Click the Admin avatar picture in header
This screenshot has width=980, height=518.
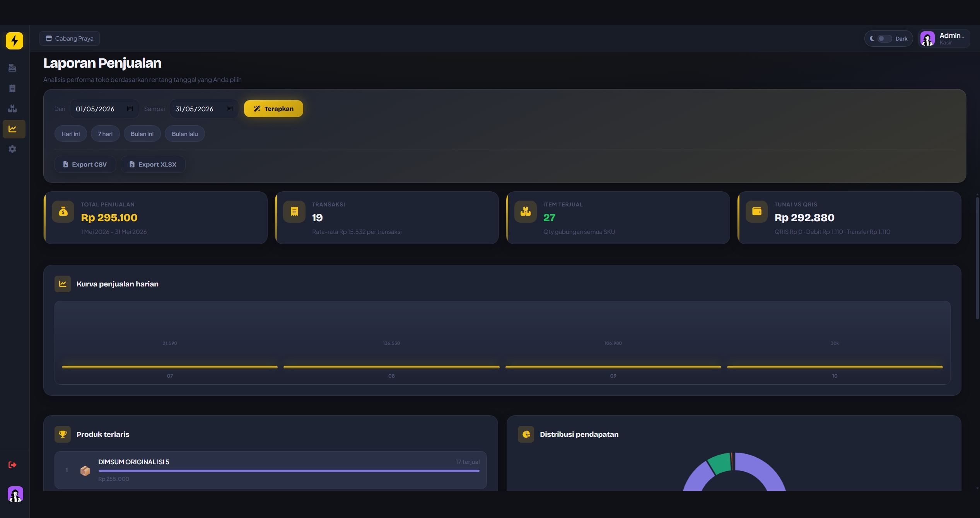pos(927,39)
